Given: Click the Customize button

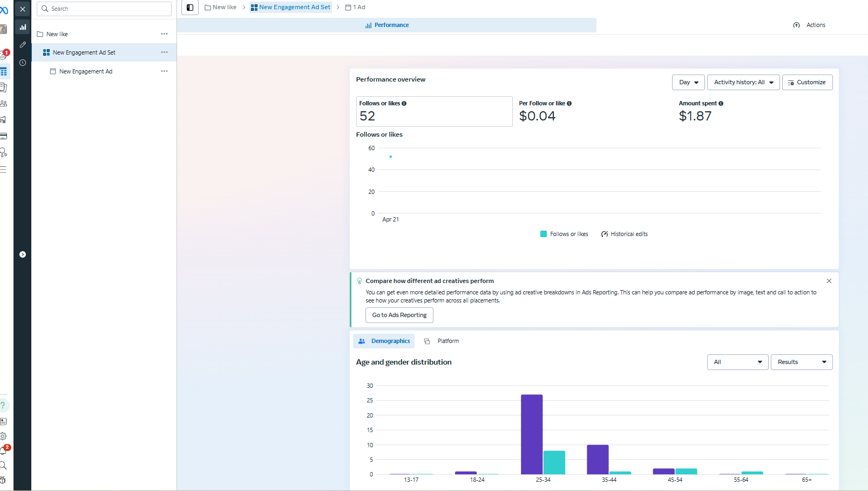Looking at the screenshot, I should tap(807, 82).
